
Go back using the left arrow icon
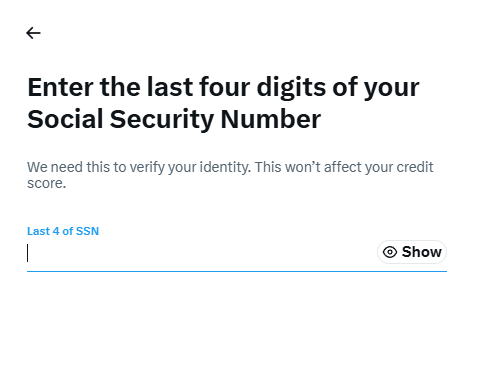click(33, 33)
